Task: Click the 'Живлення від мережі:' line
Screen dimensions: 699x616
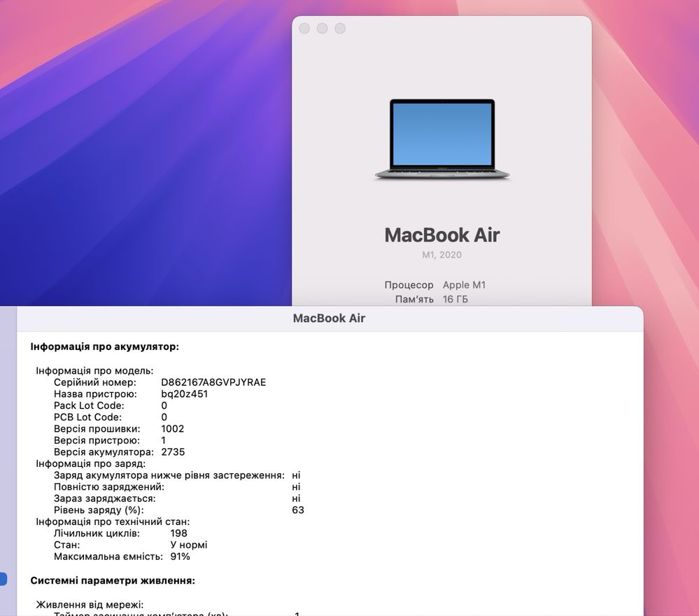Action: click(90, 604)
